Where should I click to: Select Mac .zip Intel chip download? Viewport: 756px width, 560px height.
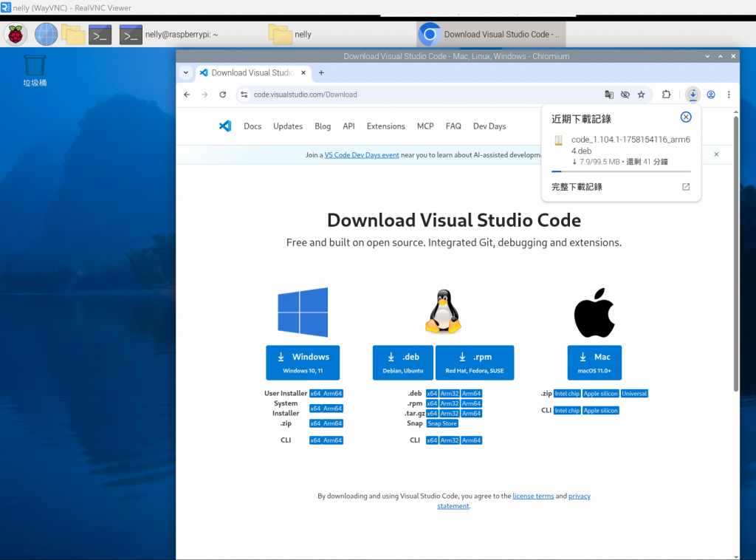(x=567, y=394)
